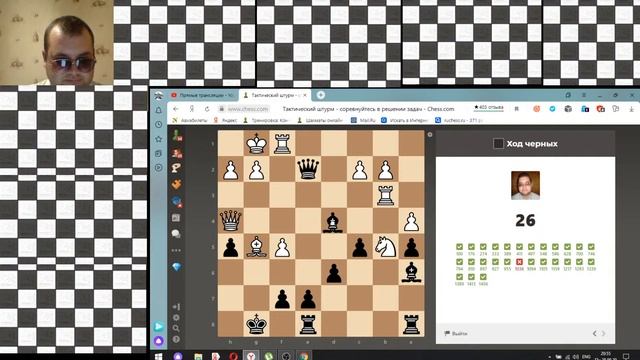Switch to the 'Прямые трансляции' YouTube tab
The height and width of the screenshot is (360, 640).
[x=203, y=95]
